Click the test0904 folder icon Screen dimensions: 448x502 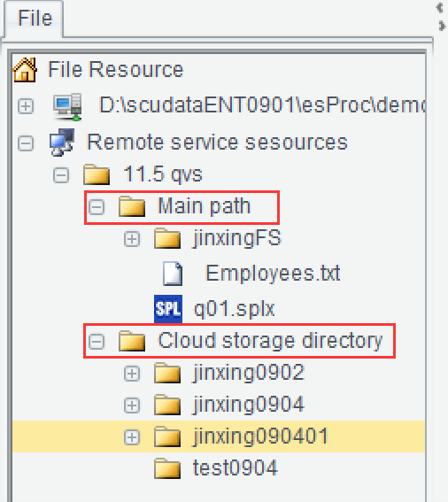click(167, 468)
